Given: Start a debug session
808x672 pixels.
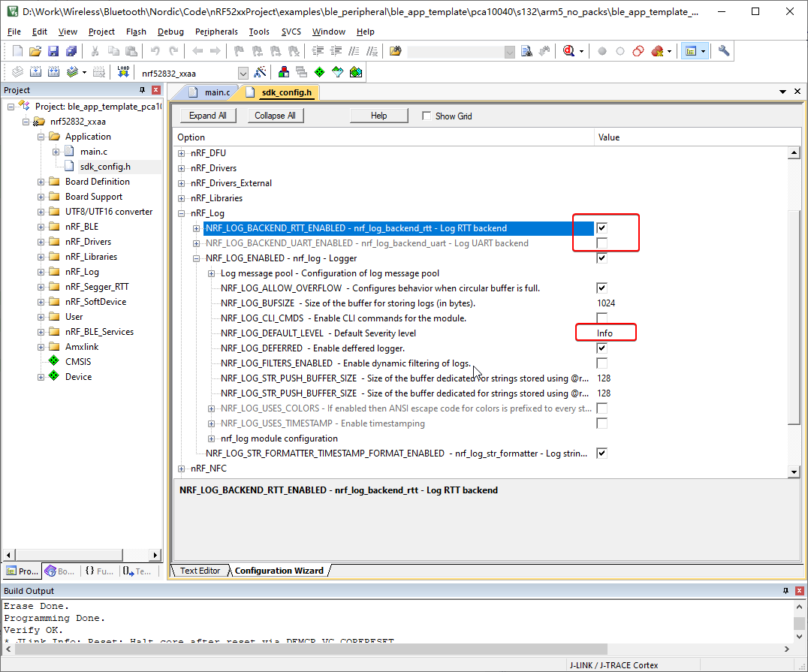Looking at the screenshot, I should 568,51.
